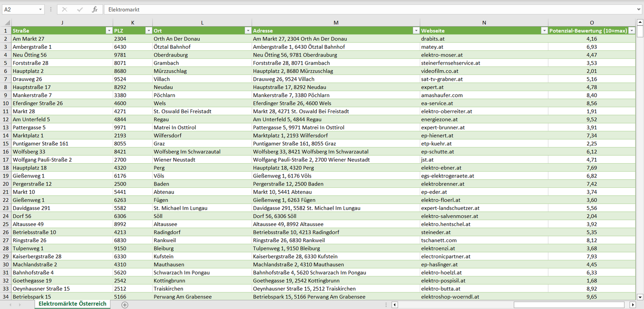Click the Enter checkmark icon in formula bar

point(80,9)
